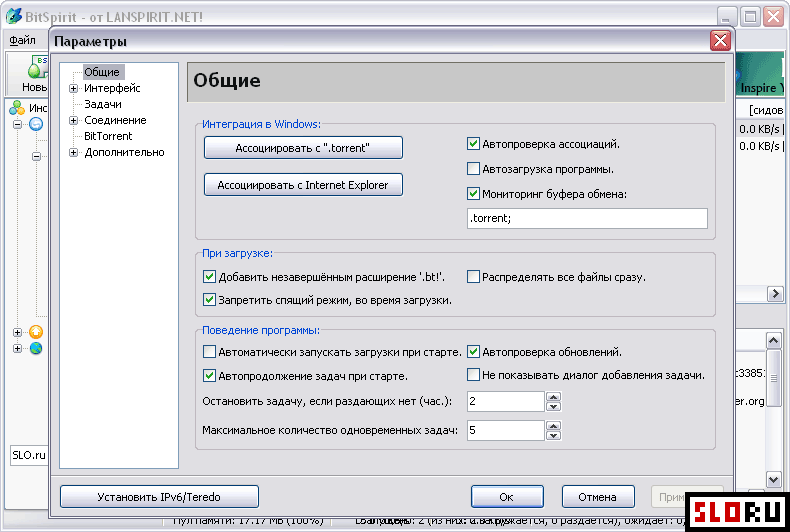This screenshot has width=790, height=532.
Task: Select Соединение in settings tree
Action: pyautogui.click(x=115, y=120)
